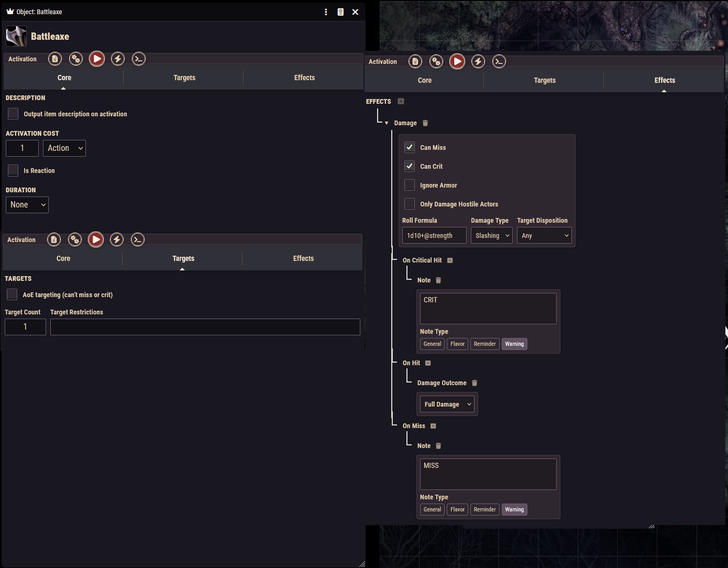Delete the Damage Outcome with its trash icon

[x=475, y=383]
